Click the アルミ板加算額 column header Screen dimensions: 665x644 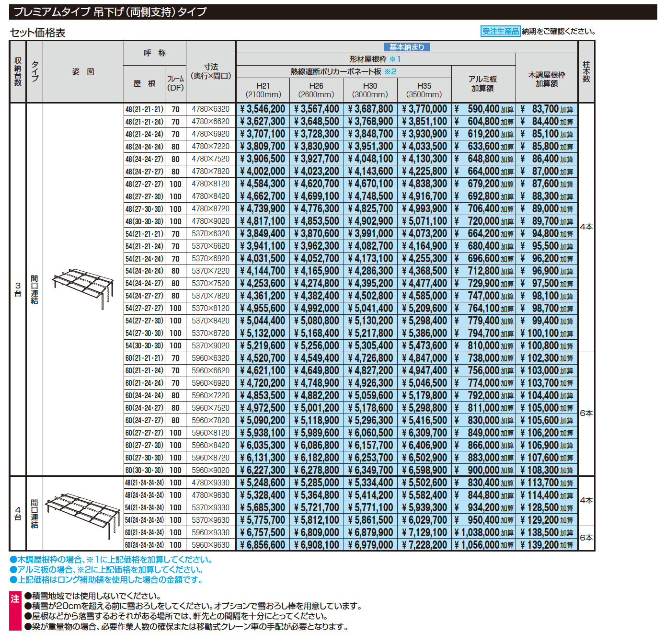(483, 83)
